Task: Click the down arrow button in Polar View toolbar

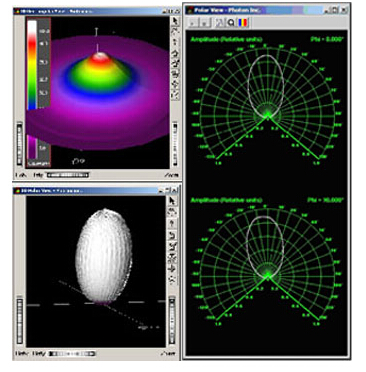Action: (205, 23)
